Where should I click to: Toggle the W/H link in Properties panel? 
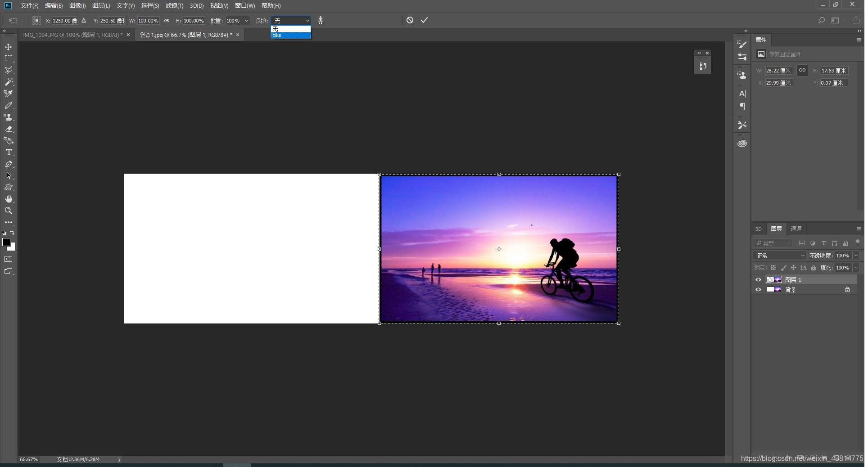[802, 70]
